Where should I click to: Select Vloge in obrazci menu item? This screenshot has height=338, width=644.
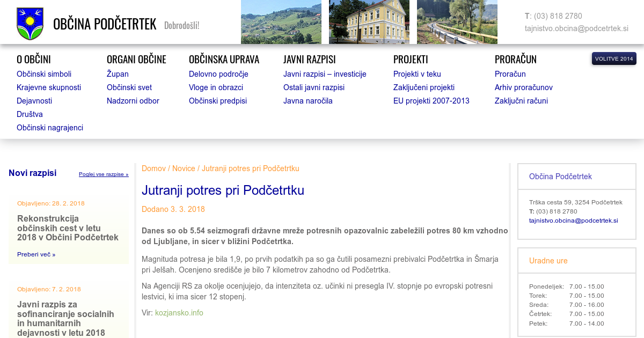[216, 87]
